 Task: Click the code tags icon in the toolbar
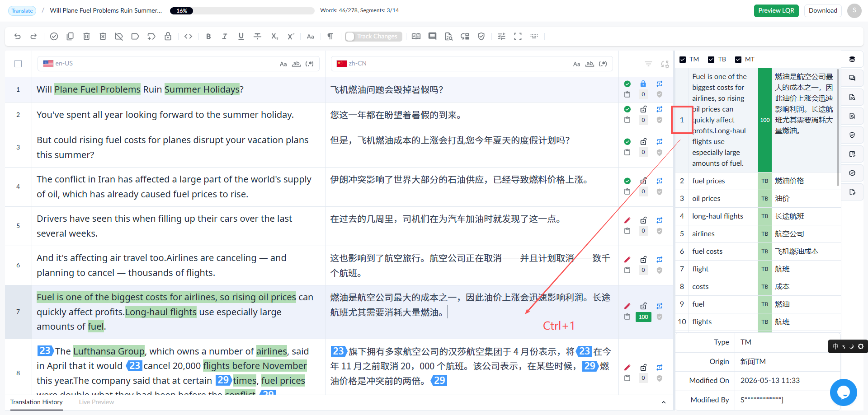(x=189, y=37)
